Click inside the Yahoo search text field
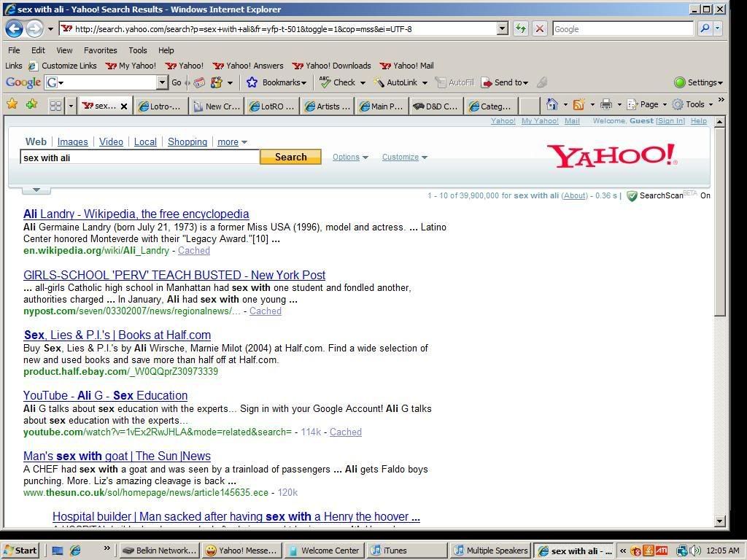This screenshot has height=560, width=747. click(139, 157)
